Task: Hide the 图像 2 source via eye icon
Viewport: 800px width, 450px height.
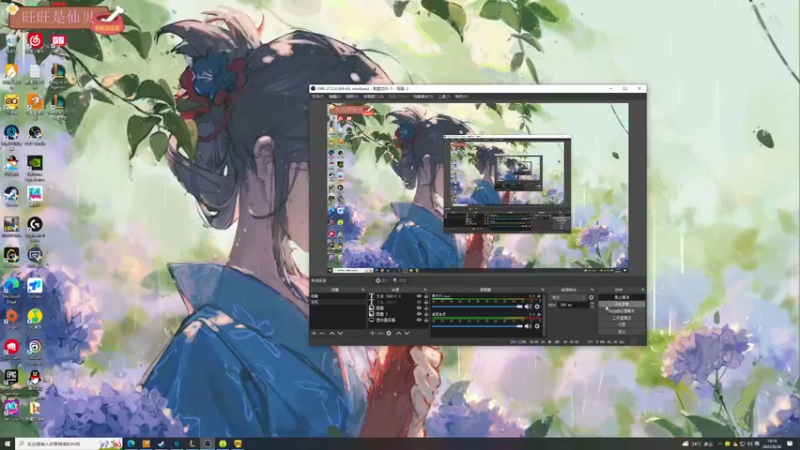Action: [419, 314]
